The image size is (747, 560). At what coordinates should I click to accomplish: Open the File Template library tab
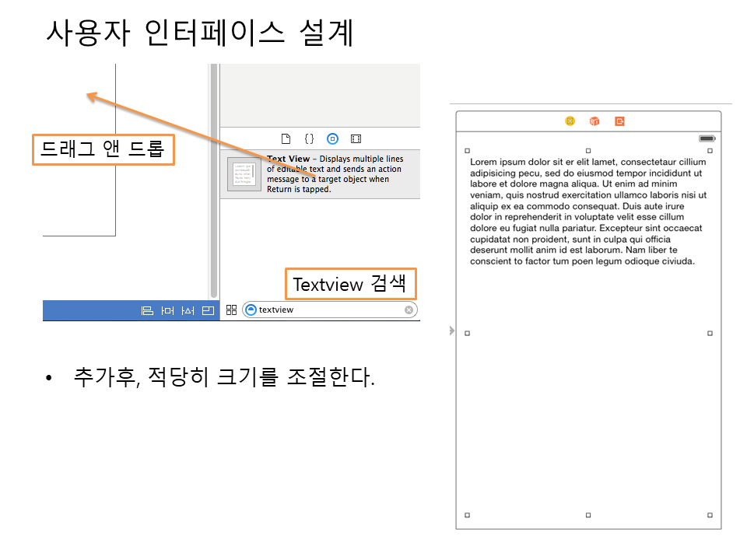[286, 138]
